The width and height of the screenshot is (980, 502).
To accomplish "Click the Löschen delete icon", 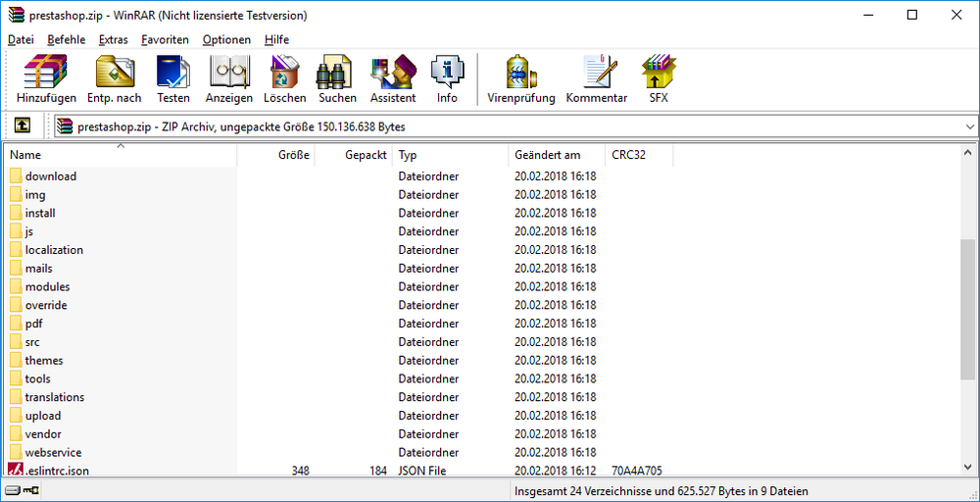I will point(285,78).
